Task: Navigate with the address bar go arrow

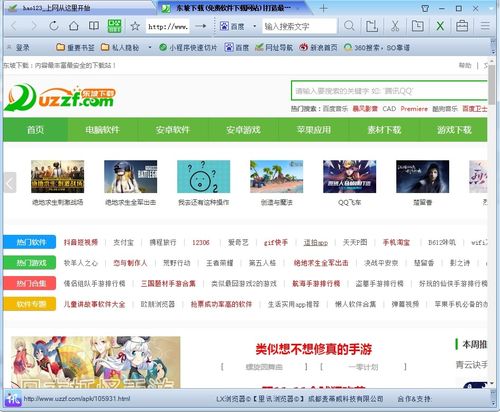Action: pos(201,26)
